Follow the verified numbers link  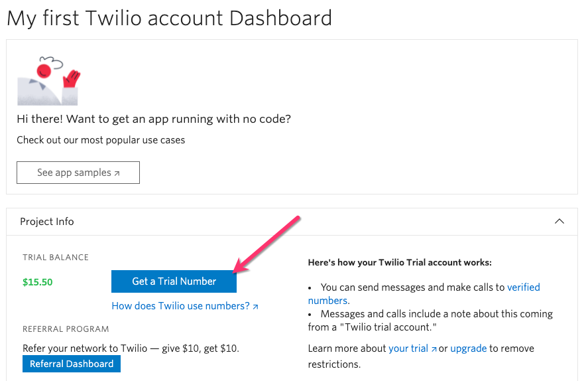(523, 287)
